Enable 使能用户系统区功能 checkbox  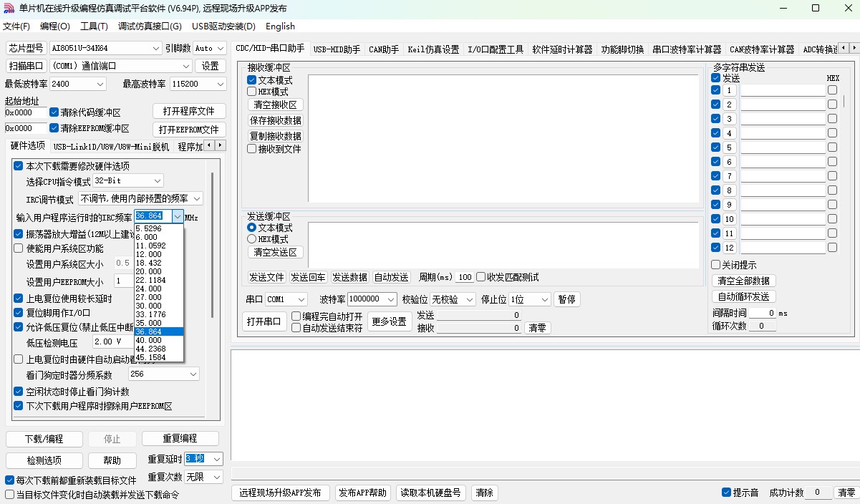(x=19, y=248)
